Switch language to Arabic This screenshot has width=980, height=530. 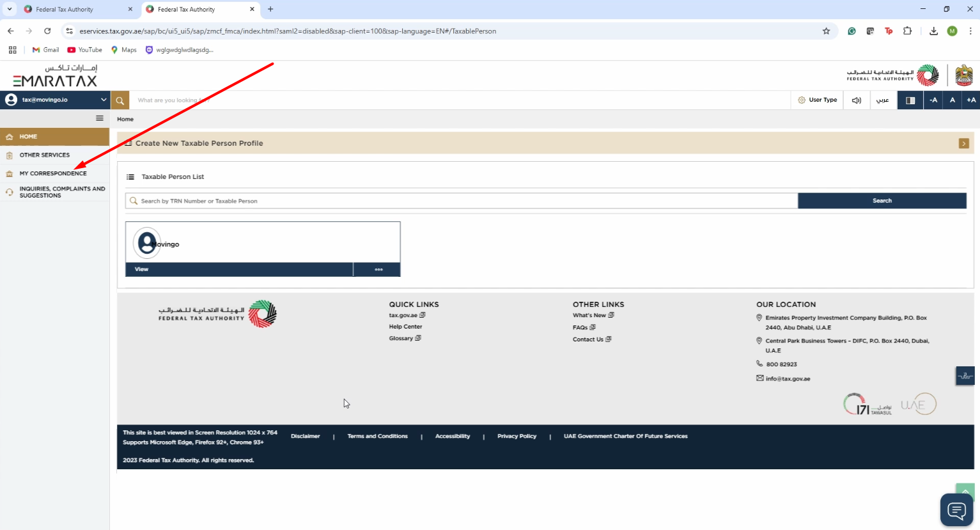coord(883,100)
